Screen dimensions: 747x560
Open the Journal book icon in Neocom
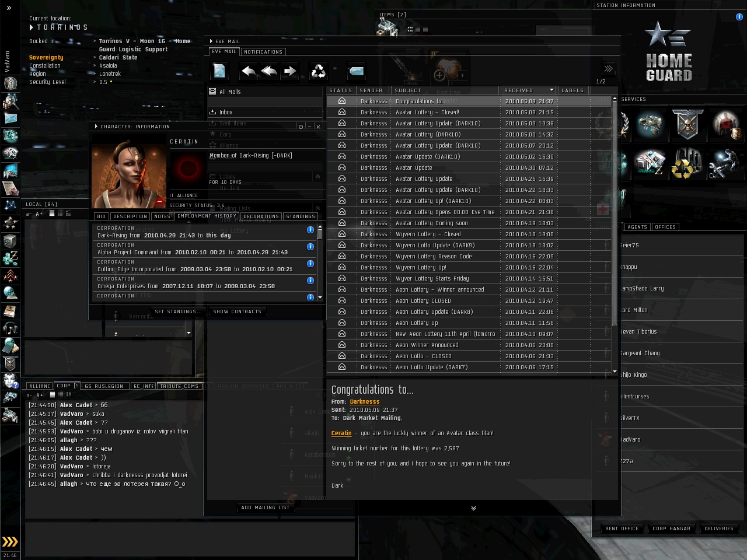click(10, 311)
